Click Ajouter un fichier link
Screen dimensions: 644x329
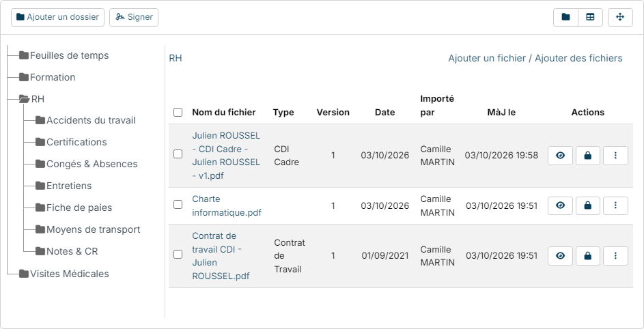487,58
